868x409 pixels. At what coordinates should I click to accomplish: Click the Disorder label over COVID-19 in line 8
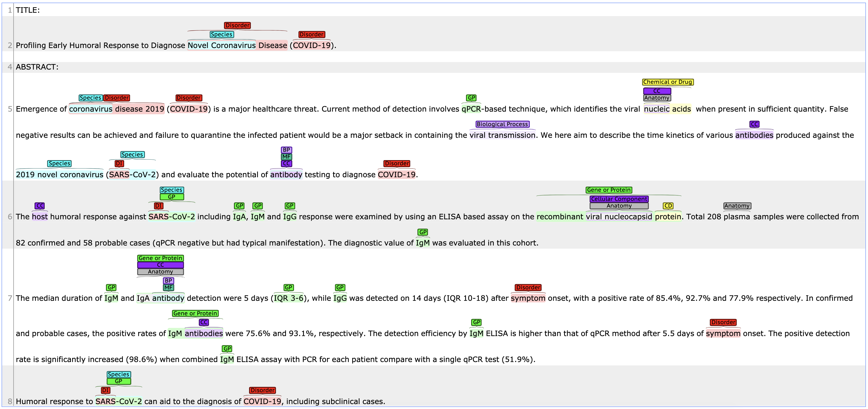point(262,390)
